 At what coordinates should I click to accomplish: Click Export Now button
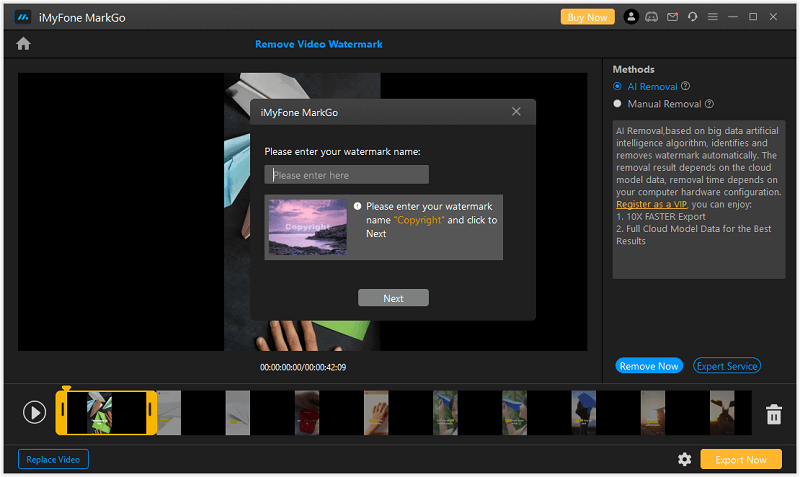pyautogui.click(x=741, y=459)
